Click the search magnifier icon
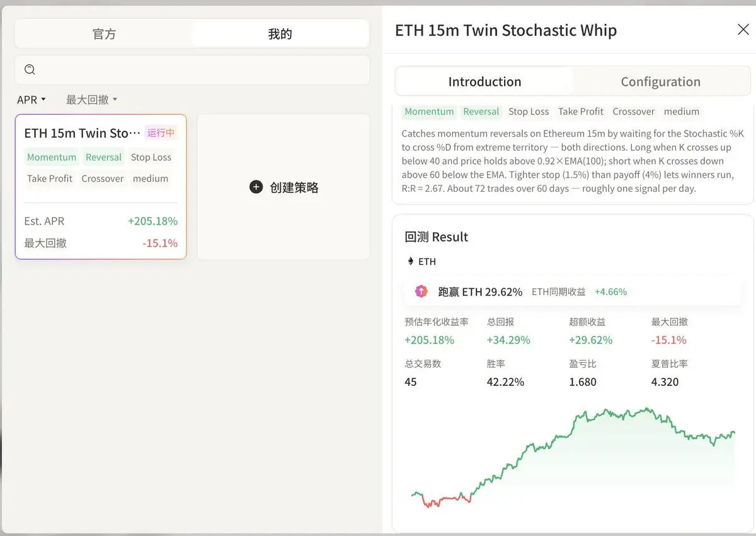 [30, 70]
